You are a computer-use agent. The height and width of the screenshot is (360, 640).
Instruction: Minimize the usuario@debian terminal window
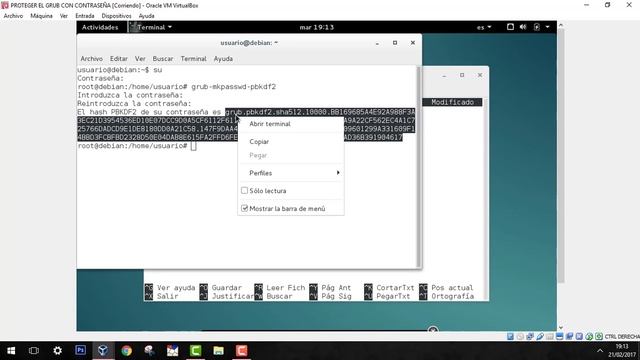(x=377, y=43)
